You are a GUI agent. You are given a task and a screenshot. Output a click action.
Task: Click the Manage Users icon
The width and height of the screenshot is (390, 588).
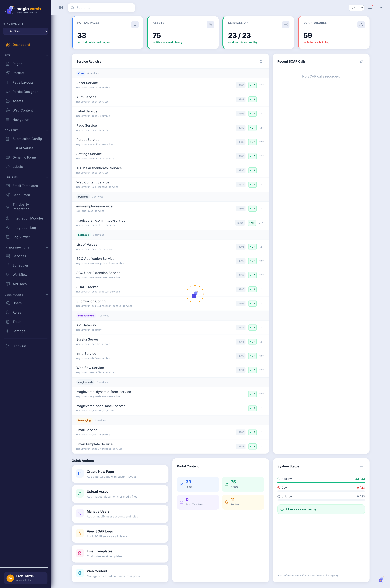click(x=80, y=513)
